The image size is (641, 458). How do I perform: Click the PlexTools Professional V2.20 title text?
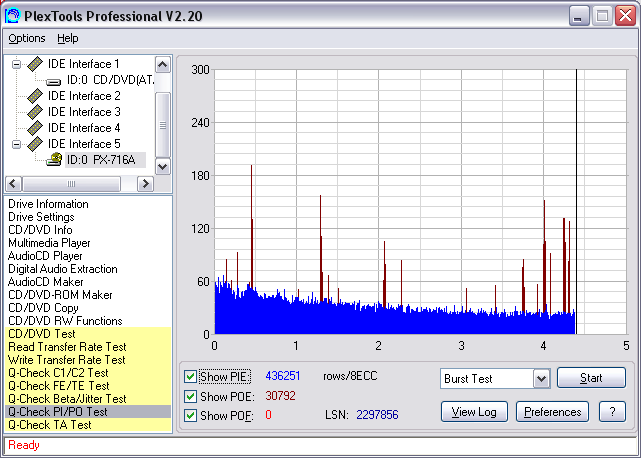point(113,16)
